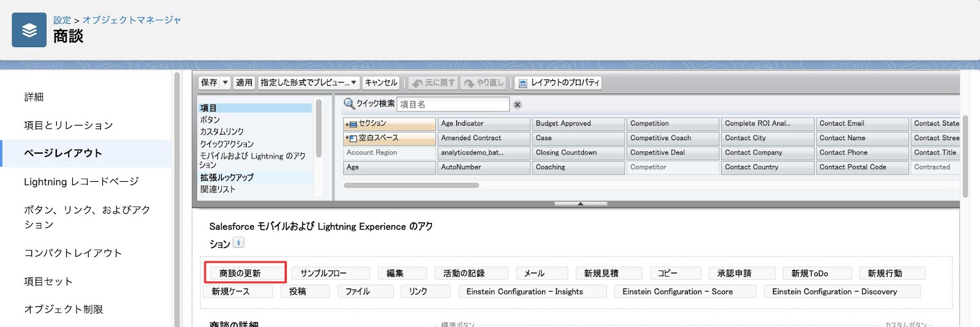Click the キャンセル button
This screenshot has width=980, height=327.
pyautogui.click(x=381, y=83)
